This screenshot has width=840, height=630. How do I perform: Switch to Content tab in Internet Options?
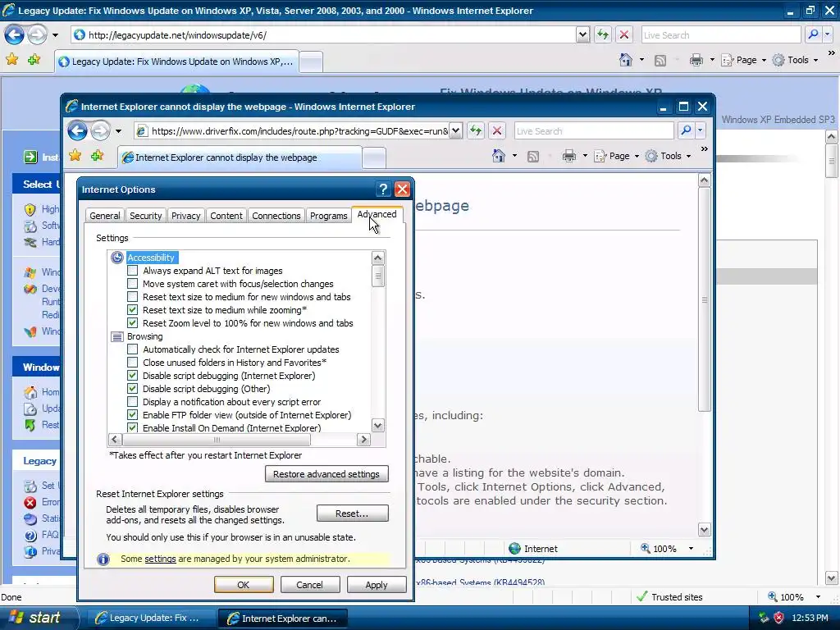226,216
